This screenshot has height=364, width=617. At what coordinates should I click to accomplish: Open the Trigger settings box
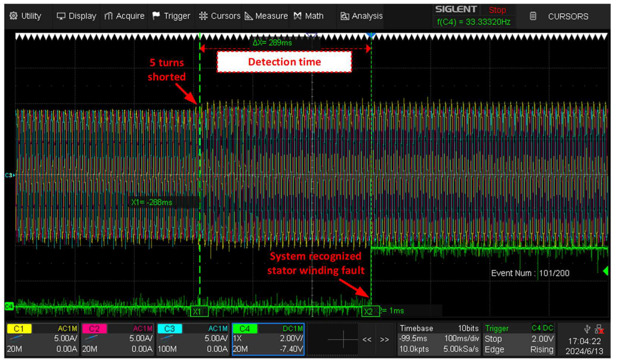[x=519, y=339]
